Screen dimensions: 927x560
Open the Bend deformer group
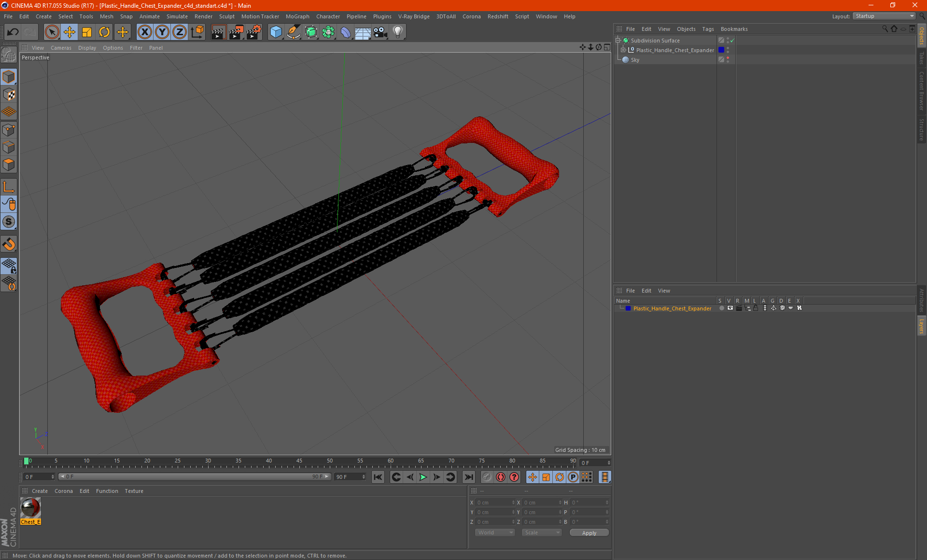click(346, 32)
